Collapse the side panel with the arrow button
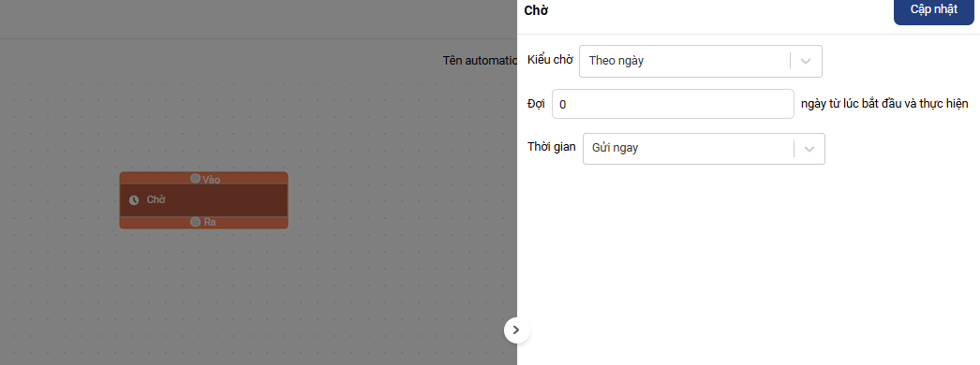Viewport: 980px width, 365px height. click(x=516, y=330)
